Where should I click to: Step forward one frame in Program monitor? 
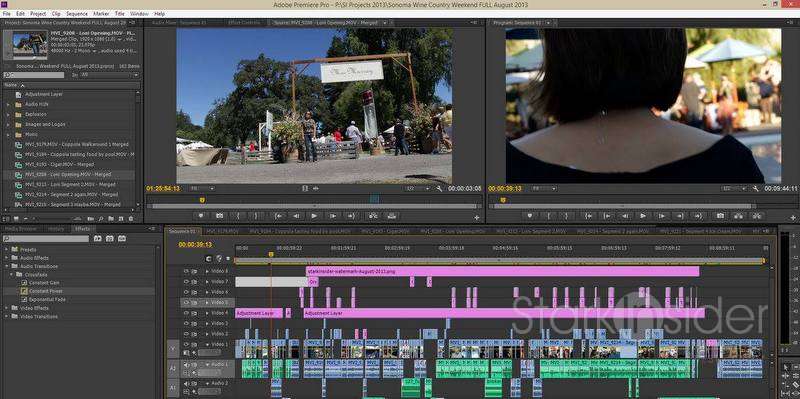pyautogui.click(x=661, y=216)
